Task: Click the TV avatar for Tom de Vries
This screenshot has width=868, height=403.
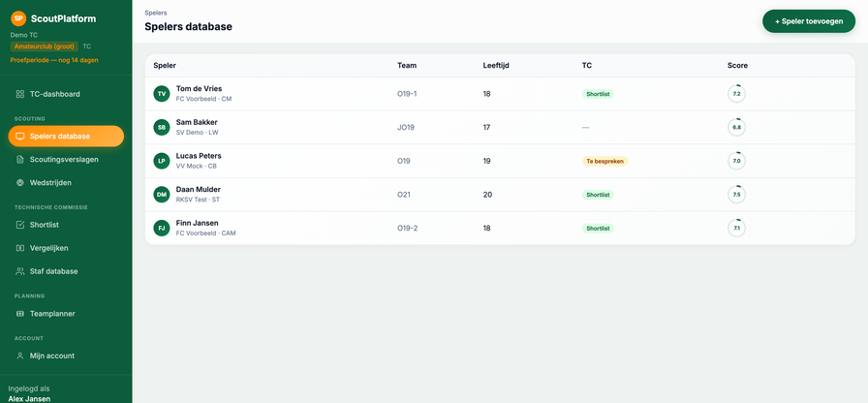Action: (162, 94)
